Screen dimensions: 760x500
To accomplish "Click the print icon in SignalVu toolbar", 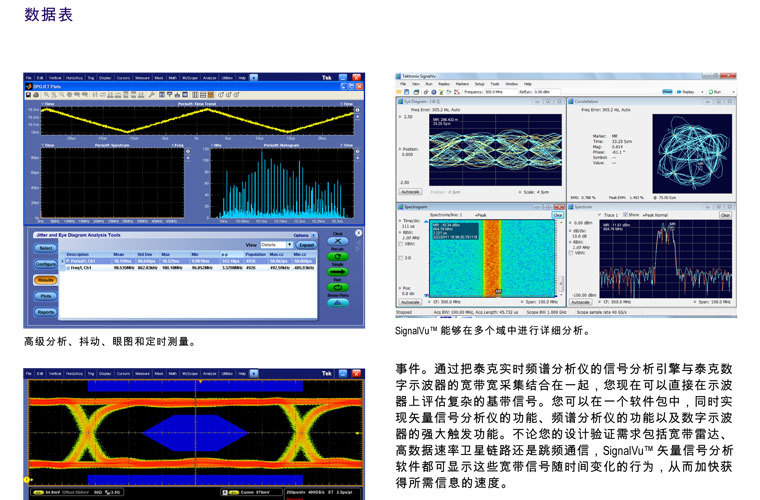I will (416, 92).
